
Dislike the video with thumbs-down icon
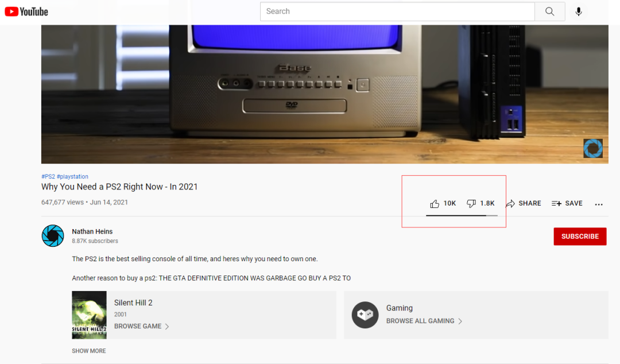(471, 203)
